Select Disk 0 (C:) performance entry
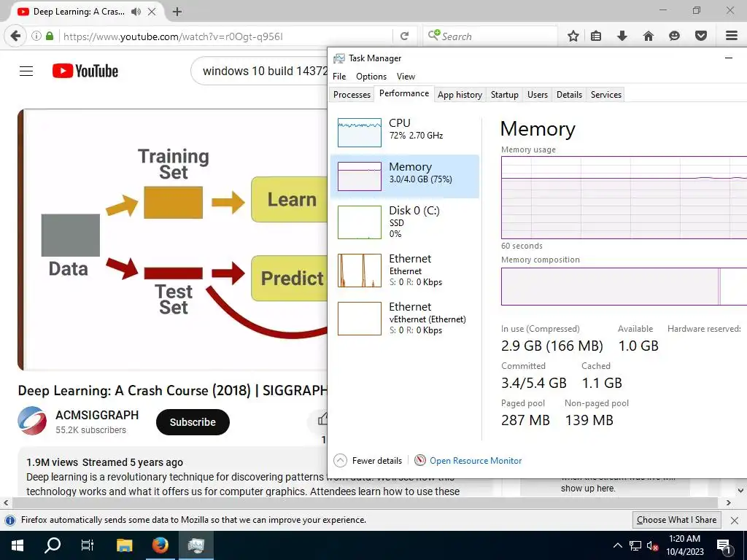747x560 pixels. (404, 222)
